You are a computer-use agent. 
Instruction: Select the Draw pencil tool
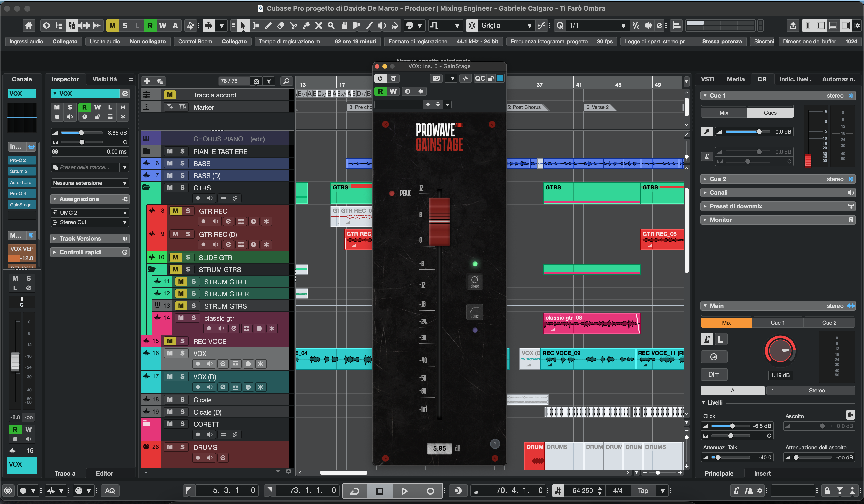pos(268,25)
